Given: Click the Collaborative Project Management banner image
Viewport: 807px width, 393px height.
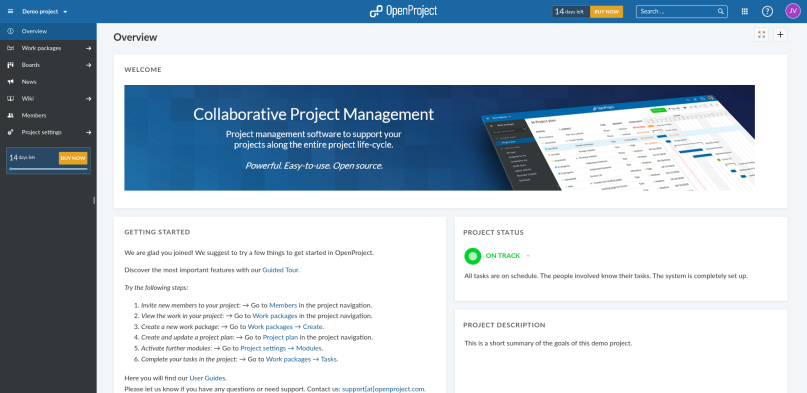Looking at the screenshot, I should coord(440,138).
